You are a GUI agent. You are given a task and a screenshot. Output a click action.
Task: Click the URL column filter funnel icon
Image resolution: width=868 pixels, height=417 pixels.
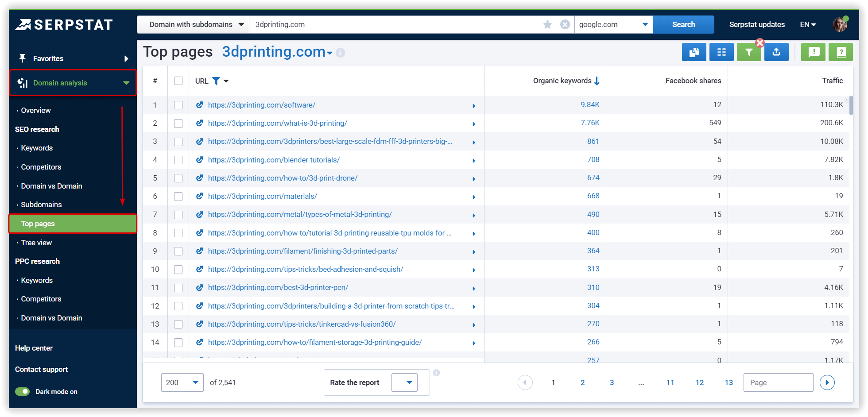(x=216, y=81)
